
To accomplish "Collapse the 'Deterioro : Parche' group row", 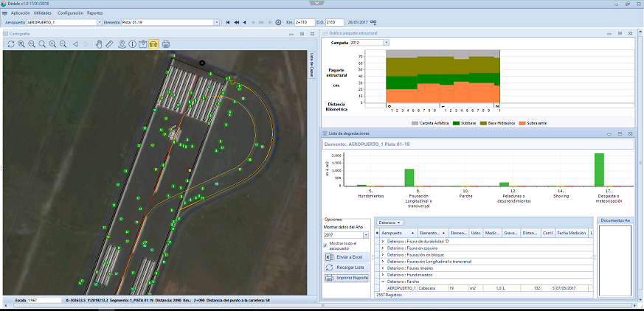I will pyautogui.click(x=383, y=281).
